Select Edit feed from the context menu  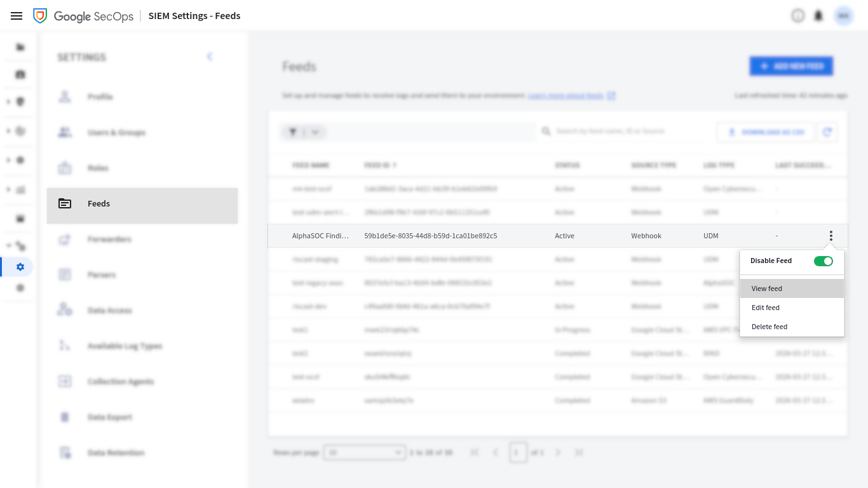pos(765,307)
